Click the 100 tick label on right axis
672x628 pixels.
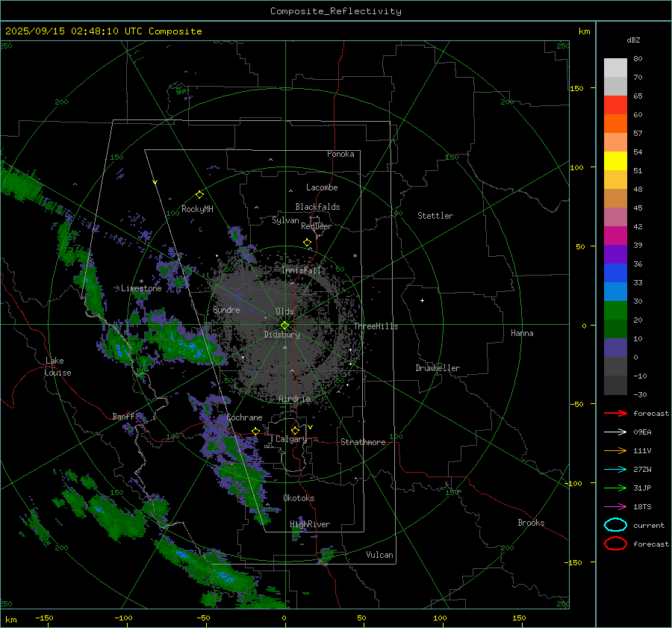coord(576,167)
